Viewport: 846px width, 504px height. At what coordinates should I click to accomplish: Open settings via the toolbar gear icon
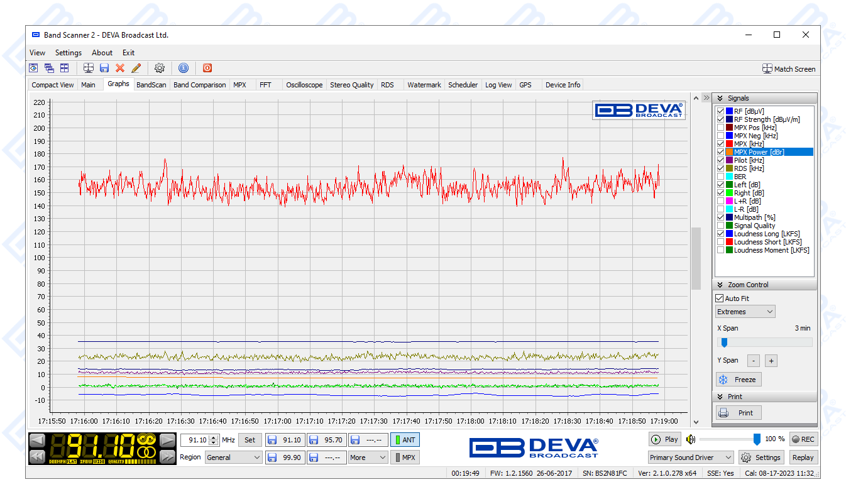pyautogui.click(x=160, y=68)
